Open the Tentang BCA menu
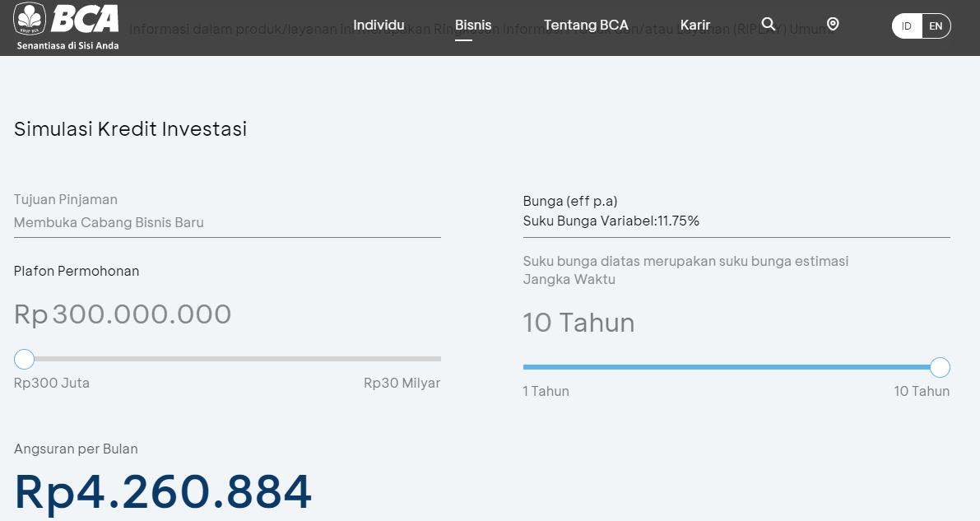 coord(586,25)
